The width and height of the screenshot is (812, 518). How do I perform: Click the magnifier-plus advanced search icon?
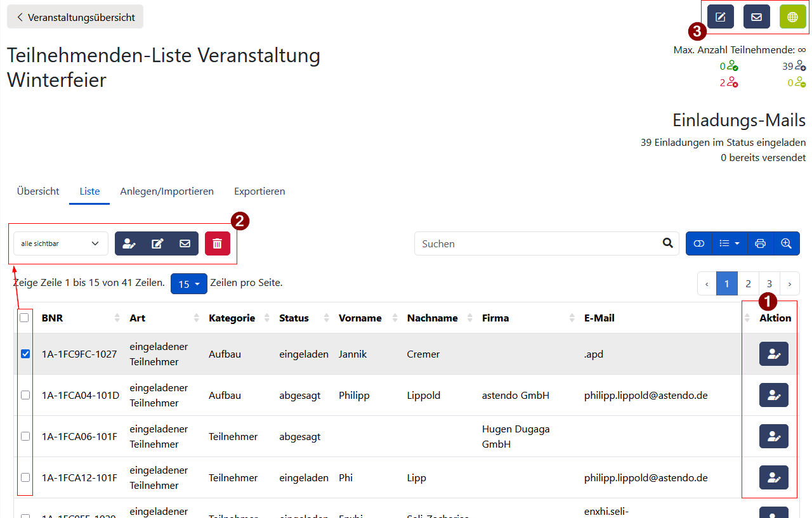[x=786, y=243]
